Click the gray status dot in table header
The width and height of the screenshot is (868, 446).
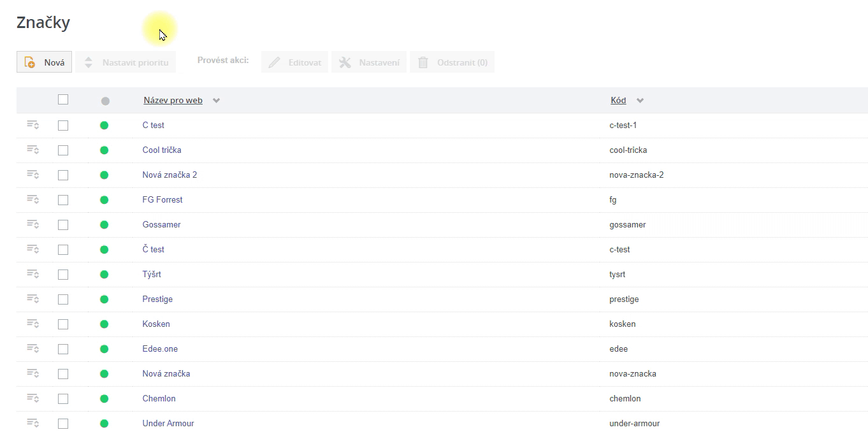[105, 101]
